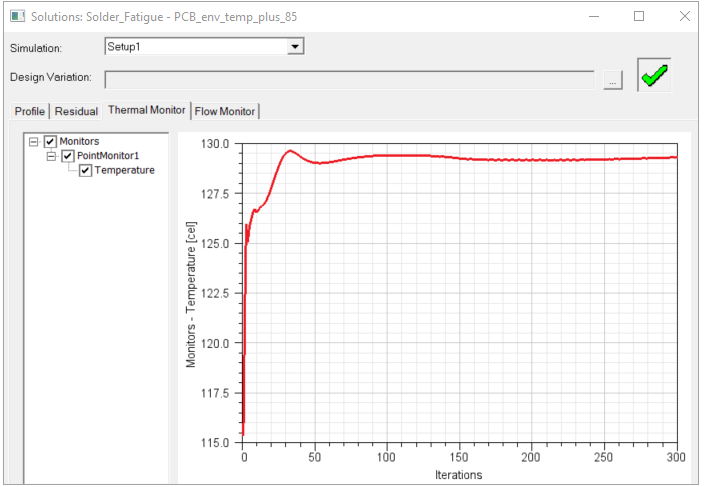Click the 150 x-axis tick label
This screenshot has width=704, height=487.
pos(458,457)
